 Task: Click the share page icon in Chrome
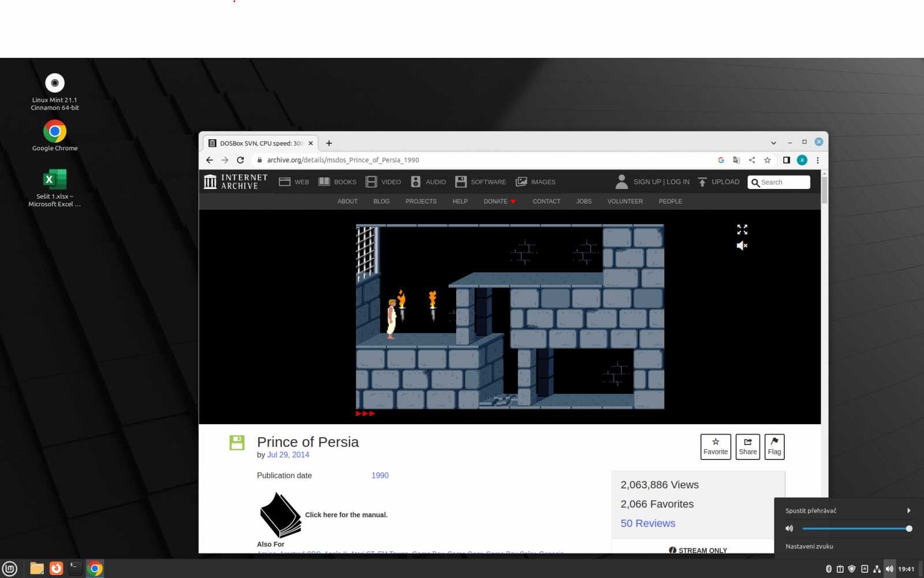(x=752, y=160)
